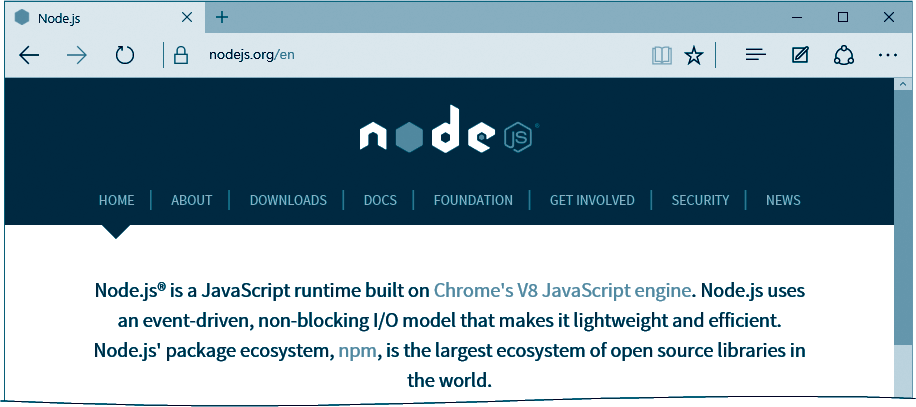Image resolution: width=916 pixels, height=407 pixels.
Task: Open the HOME nav item
Action: point(116,200)
